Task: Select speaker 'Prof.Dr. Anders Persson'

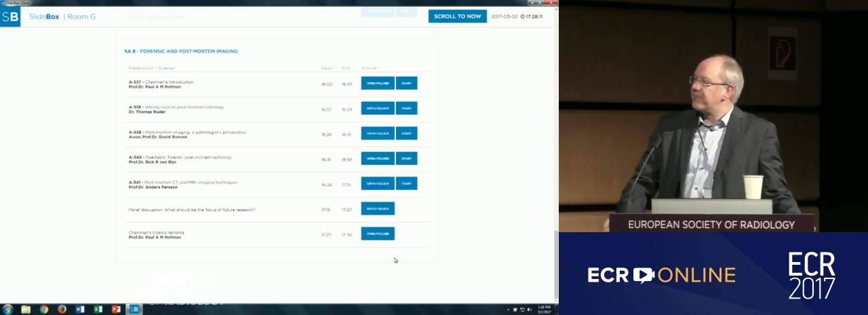Action: (153, 187)
